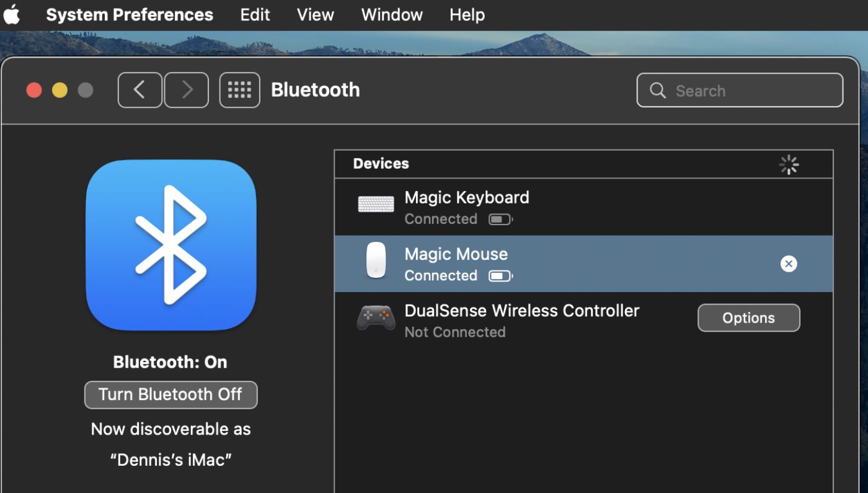Show all preferences grid icon
The height and width of the screenshot is (493, 868).
(239, 91)
